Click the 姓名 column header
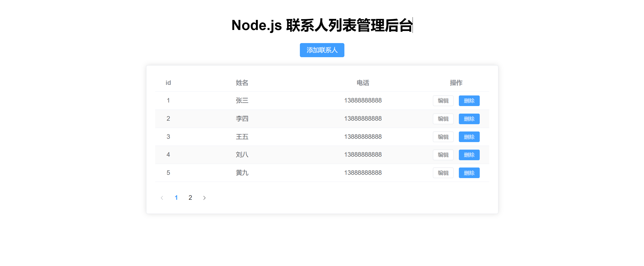The image size is (644, 266). click(x=242, y=83)
